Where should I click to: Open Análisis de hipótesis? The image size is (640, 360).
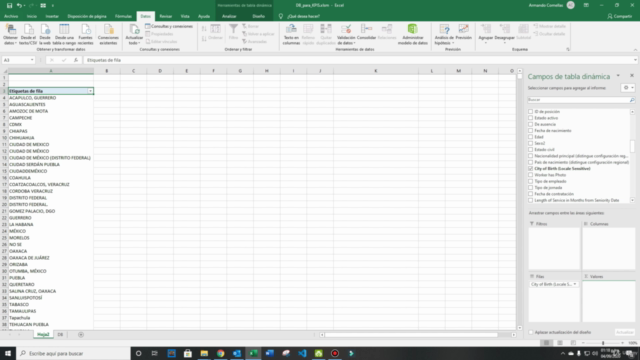pyautogui.click(x=444, y=34)
